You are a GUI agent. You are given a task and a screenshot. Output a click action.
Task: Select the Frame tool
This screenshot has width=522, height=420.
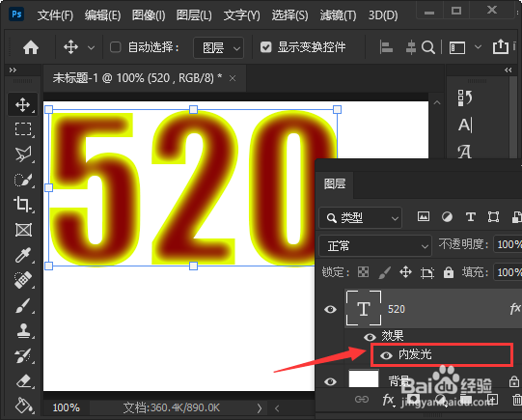coord(23,230)
